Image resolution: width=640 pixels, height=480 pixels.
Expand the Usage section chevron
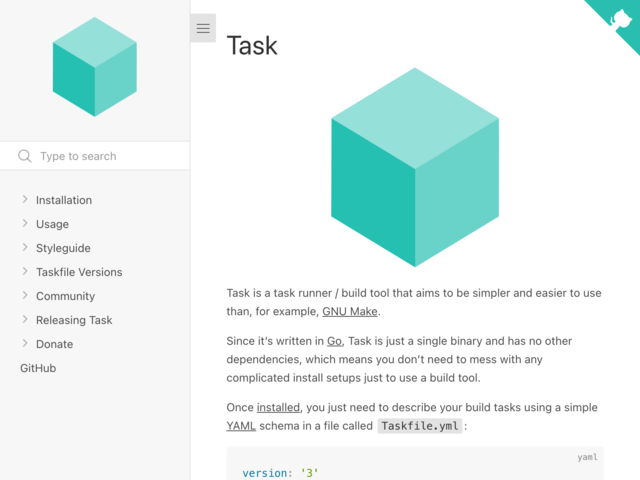25,223
